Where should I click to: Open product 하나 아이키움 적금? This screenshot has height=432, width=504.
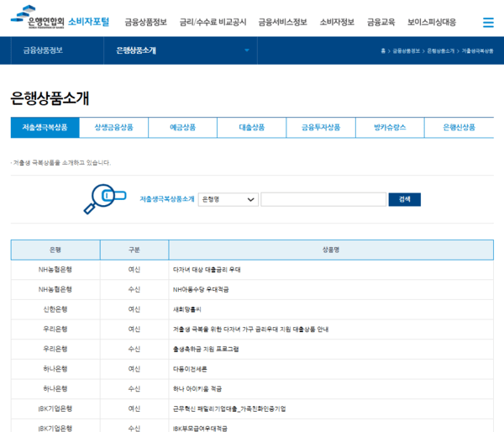(x=197, y=389)
